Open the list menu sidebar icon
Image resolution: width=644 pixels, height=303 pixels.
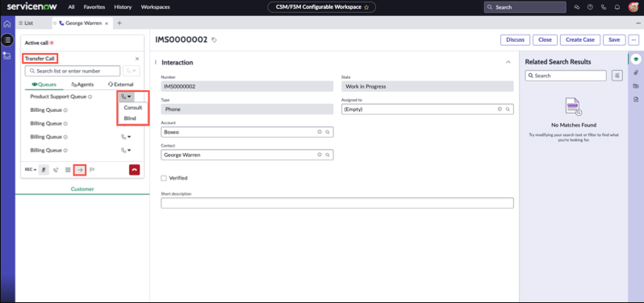point(7,39)
